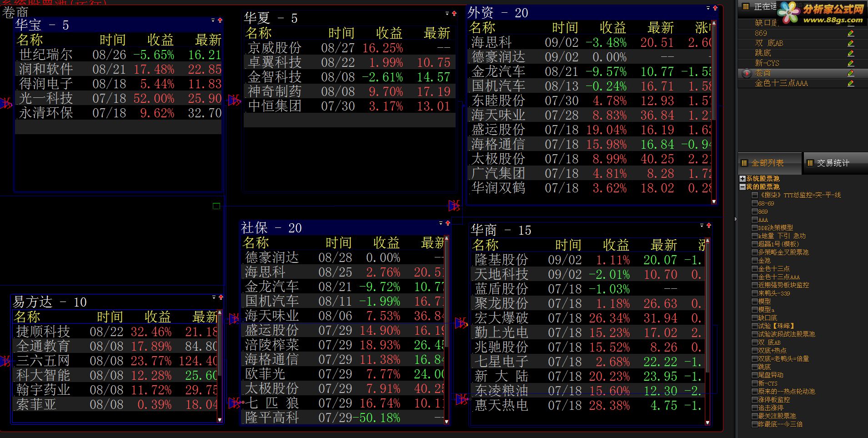Select 隆平高科 row in 社保 panel

pyautogui.click(x=343, y=418)
